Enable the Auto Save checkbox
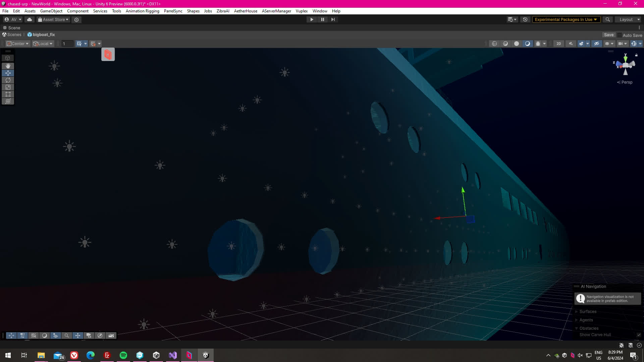 coord(619,35)
